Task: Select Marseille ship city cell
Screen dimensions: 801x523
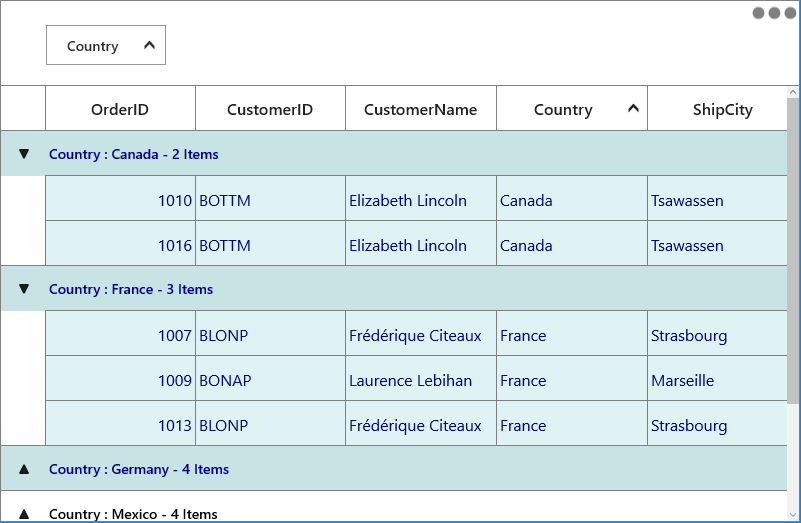Action: [717, 378]
